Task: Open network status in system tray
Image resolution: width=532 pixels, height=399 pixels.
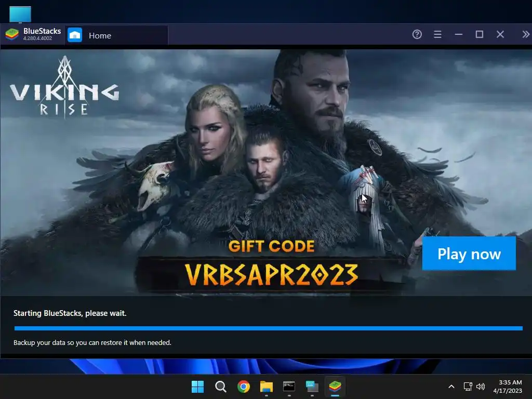Action: coord(468,387)
